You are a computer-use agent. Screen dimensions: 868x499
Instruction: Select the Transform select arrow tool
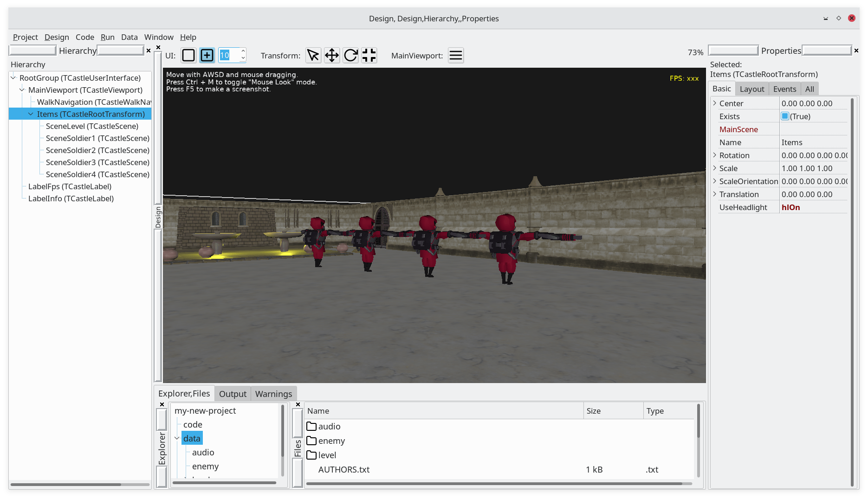click(x=313, y=55)
